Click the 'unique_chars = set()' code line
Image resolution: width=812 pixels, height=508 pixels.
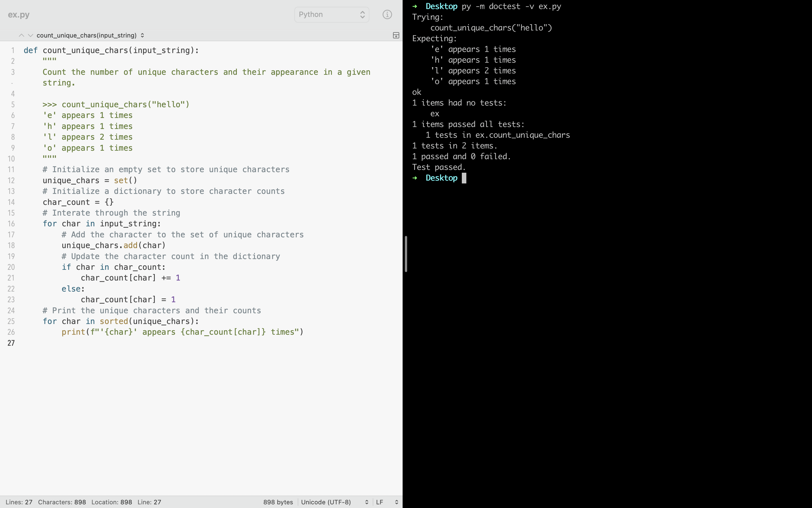coord(90,180)
